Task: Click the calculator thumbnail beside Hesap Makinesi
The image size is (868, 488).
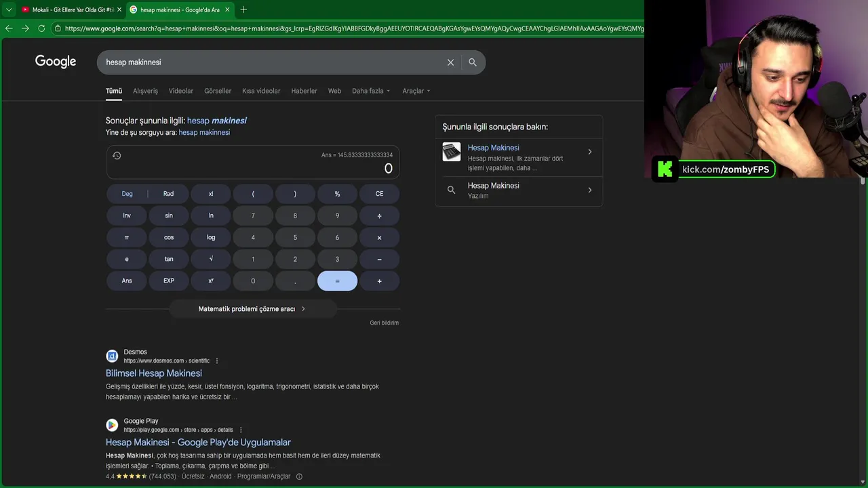Action: 452,152
